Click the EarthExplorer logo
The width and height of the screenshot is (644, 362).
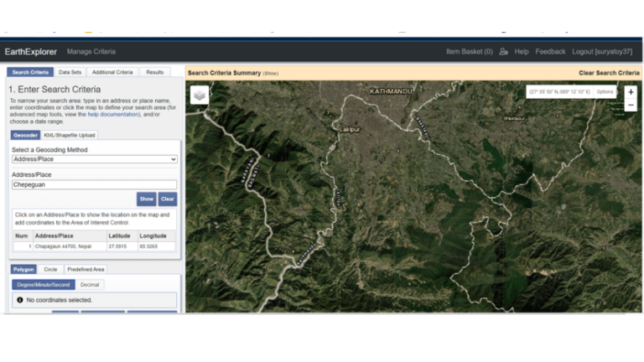[x=31, y=52]
